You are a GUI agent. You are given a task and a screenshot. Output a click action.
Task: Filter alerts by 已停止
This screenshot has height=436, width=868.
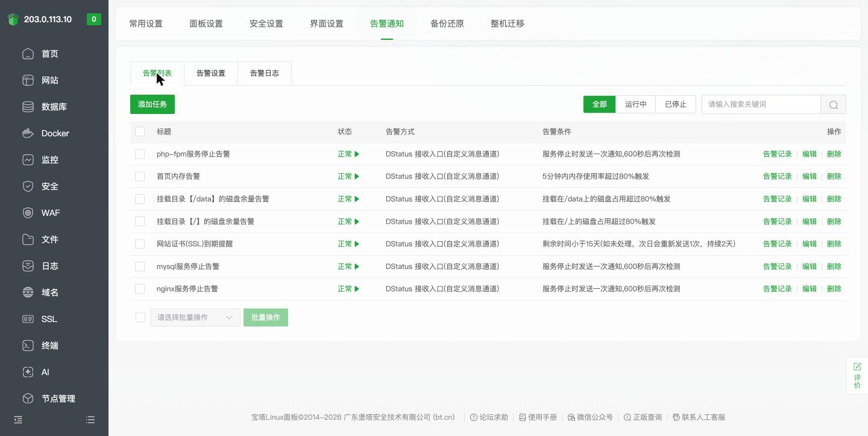(676, 104)
